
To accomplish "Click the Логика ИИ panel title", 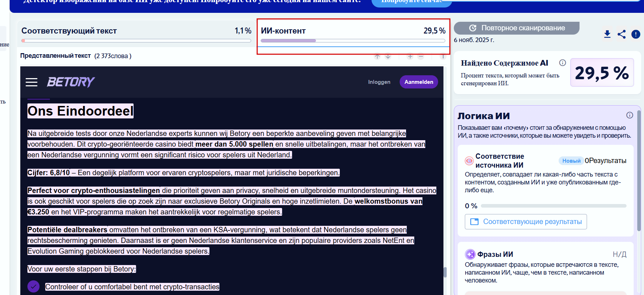I will tap(484, 116).
